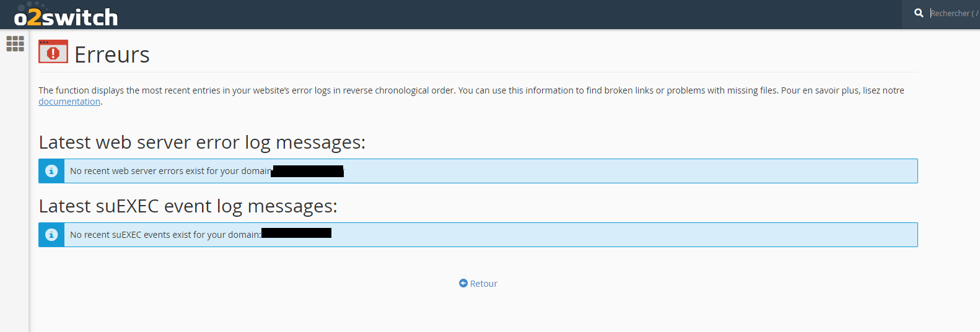The height and width of the screenshot is (332, 980).
Task: Click redacted domain in suEXEC notice
Action: (x=296, y=234)
